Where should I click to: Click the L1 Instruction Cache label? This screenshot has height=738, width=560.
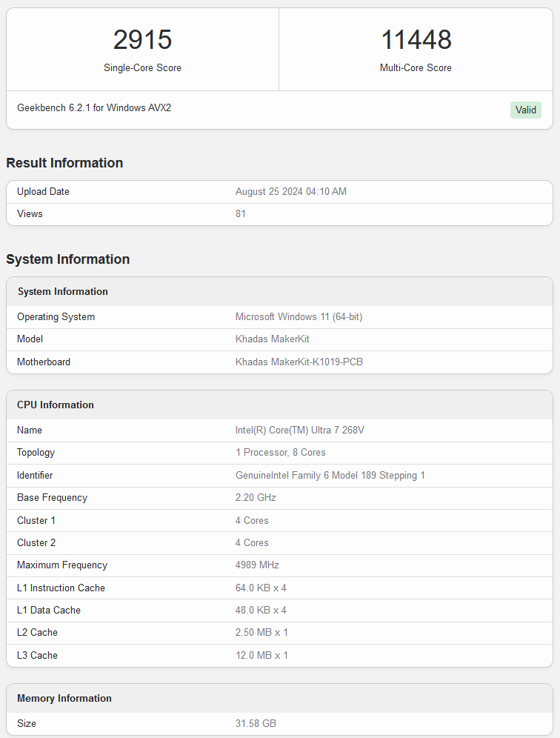61,588
